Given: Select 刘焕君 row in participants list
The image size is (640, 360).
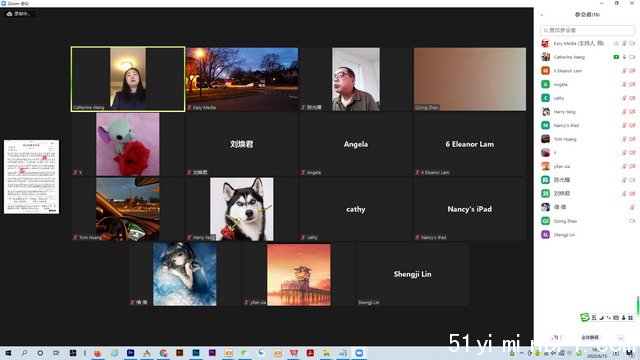Looking at the screenshot, I should [x=588, y=193].
